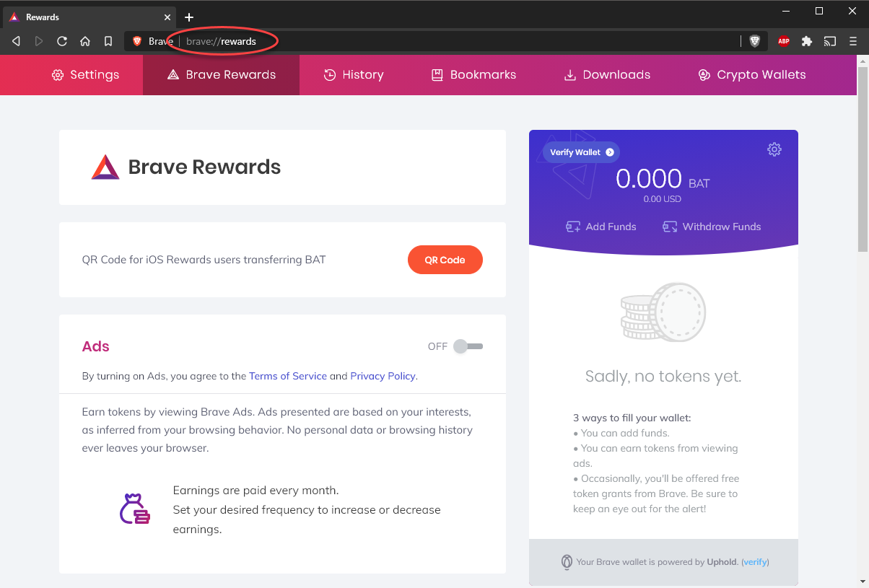The image size is (869, 588).
Task: Open the Brave main hamburger menu
Action: (853, 41)
